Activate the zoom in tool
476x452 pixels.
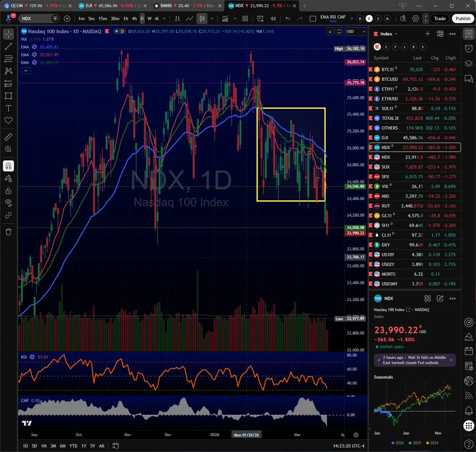tap(8, 149)
